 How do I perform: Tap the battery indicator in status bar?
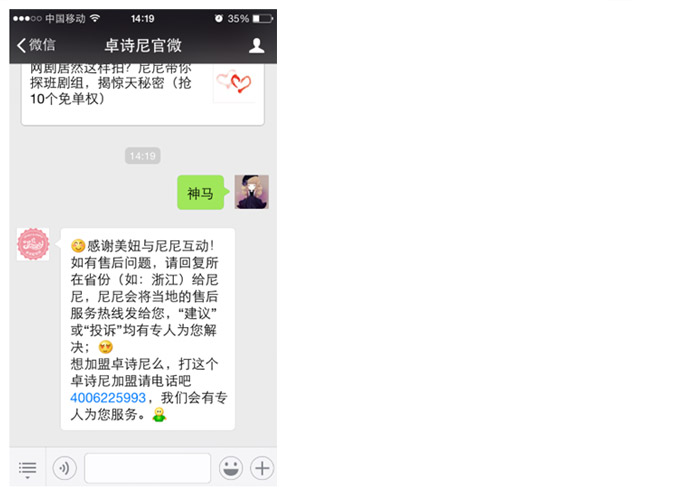[x=263, y=19]
